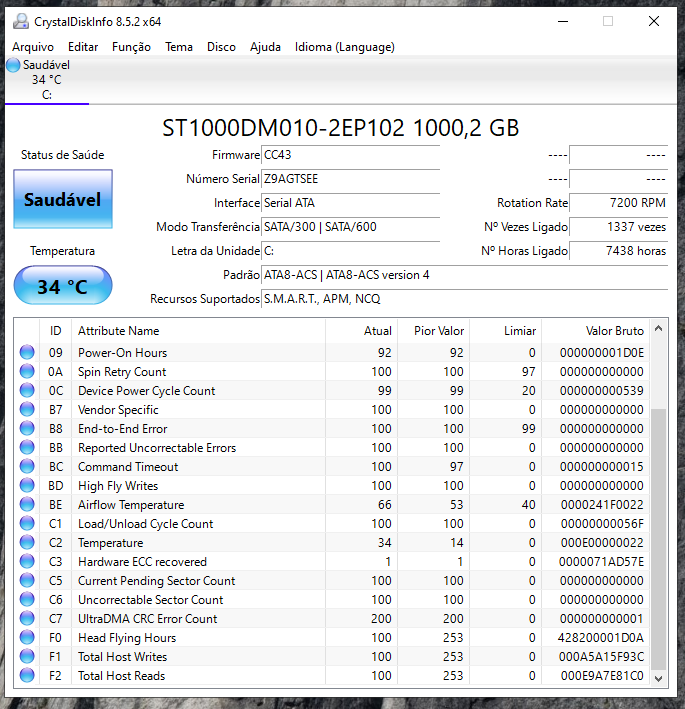The width and height of the screenshot is (685, 709).
Task: Click the raw value 428200001D0A
Action: (600, 638)
